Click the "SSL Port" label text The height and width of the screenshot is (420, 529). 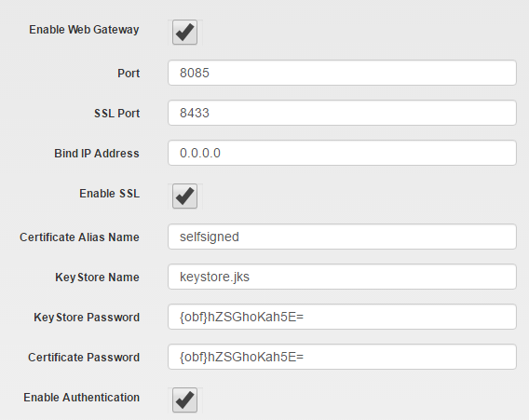[x=116, y=114]
